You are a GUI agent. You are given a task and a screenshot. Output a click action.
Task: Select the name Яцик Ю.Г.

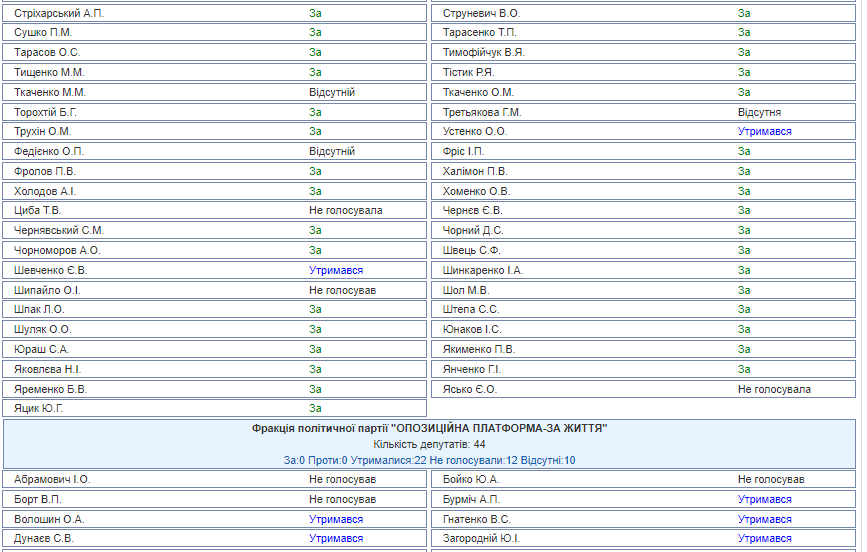click(x=39, y=409)
